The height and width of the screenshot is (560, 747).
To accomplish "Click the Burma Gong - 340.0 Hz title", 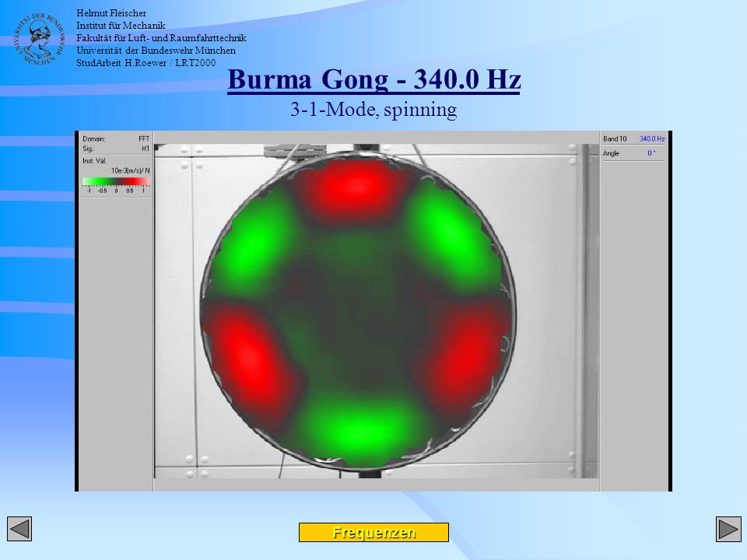I will 374,79.
